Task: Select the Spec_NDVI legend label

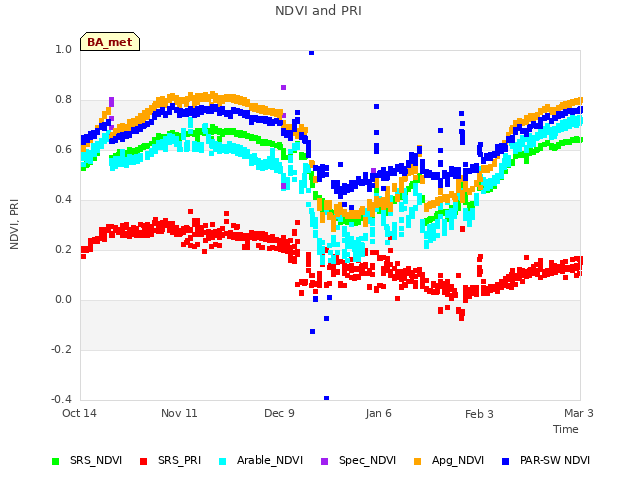Action: tap(367, 460)
